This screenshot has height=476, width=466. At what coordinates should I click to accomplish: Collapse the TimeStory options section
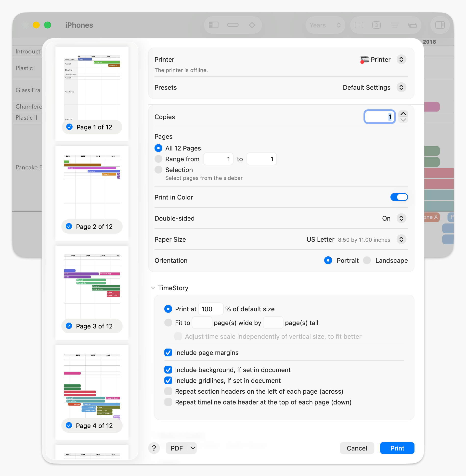[153, 288]
